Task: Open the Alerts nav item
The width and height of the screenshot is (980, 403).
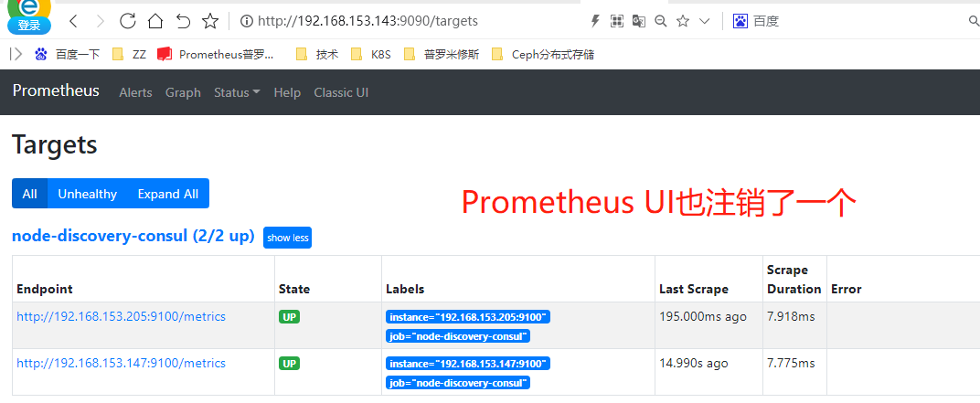Action: point(135,92)
